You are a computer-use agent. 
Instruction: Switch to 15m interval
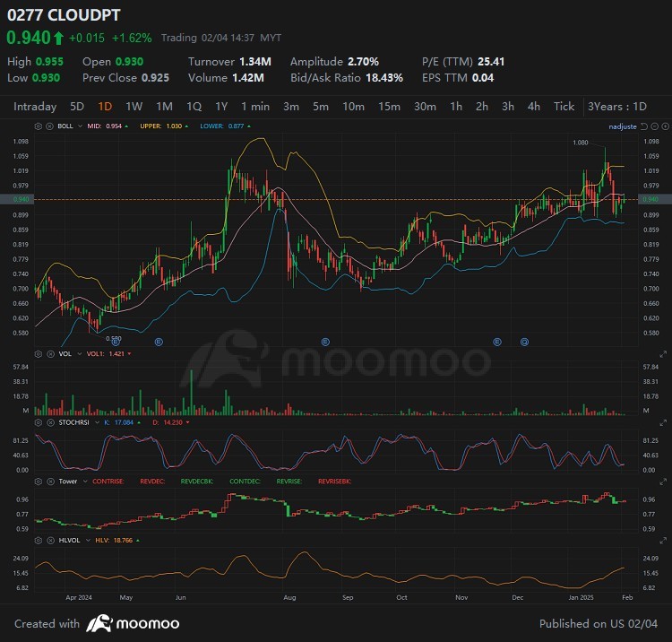click(x=389, y=107)
